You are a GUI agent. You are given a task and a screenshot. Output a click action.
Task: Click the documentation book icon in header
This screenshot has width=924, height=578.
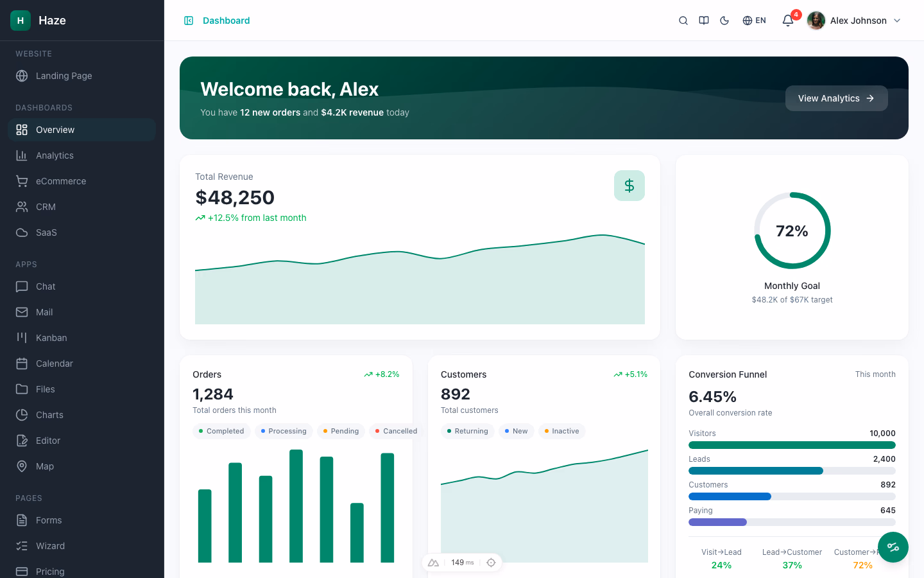pos(703,20)
